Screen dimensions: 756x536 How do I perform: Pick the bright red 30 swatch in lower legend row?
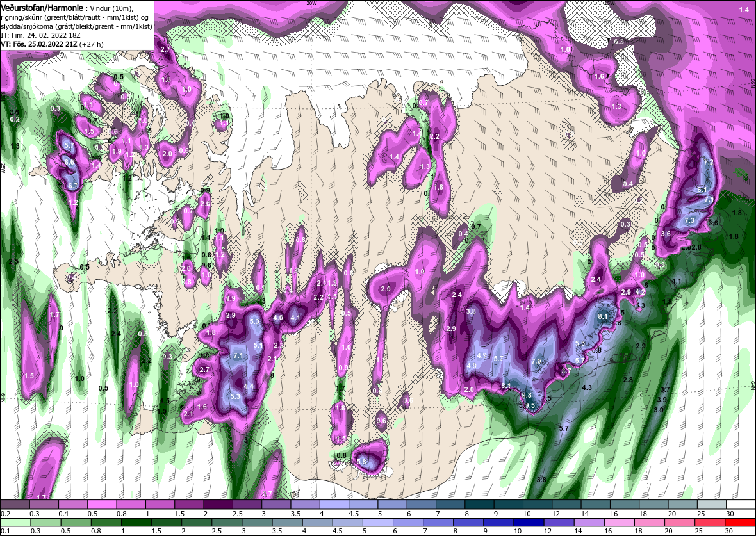tap(740, 523)
